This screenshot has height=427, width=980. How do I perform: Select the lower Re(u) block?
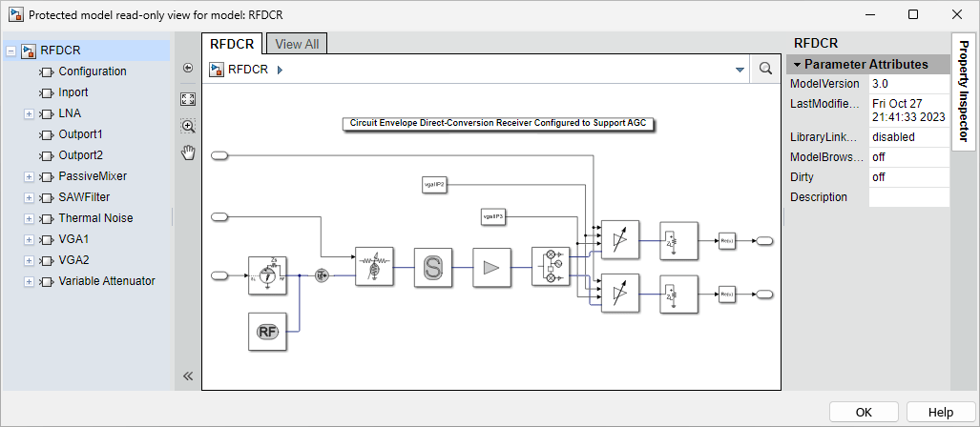pyautogui.click(x=727, y=294)
